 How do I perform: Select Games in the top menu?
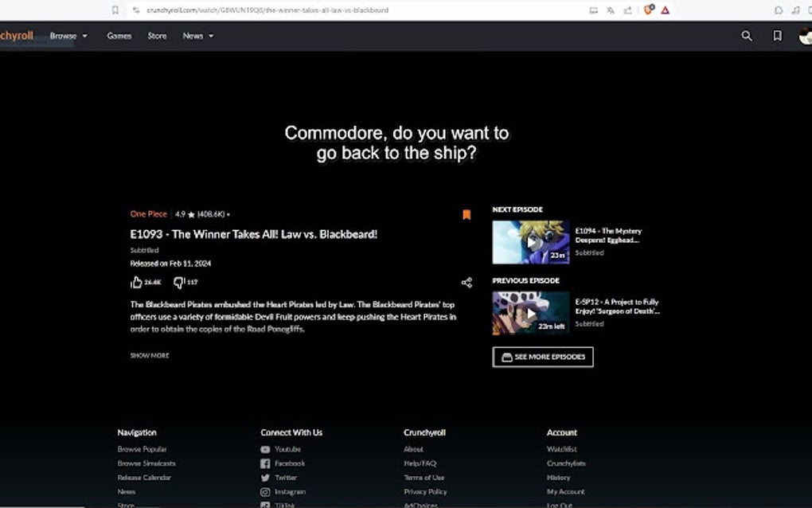click(119, 36)
